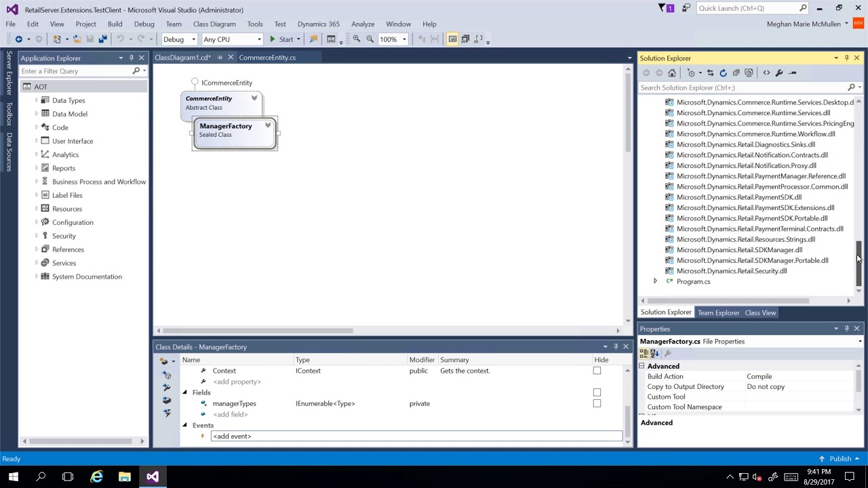Click the Save All toolbar icon
This screenshot has width=868, height=488.
tap(102, 39)
